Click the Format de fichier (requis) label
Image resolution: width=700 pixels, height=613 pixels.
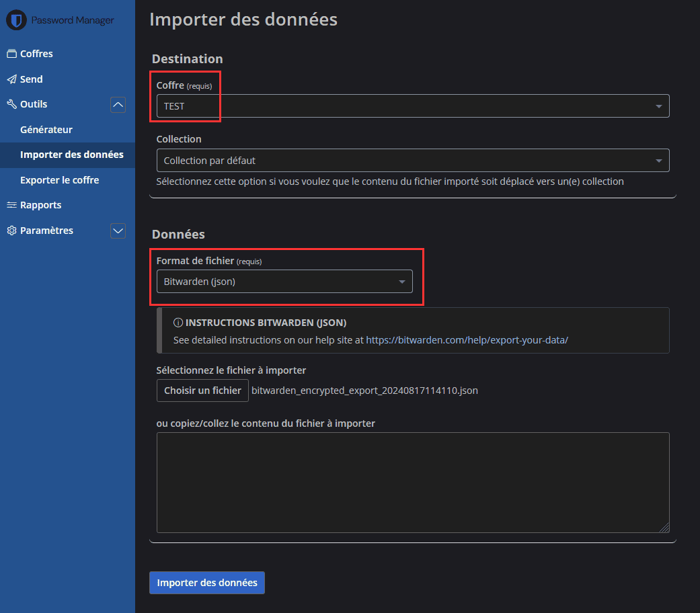pyautogui.click(x=209, y=261)
